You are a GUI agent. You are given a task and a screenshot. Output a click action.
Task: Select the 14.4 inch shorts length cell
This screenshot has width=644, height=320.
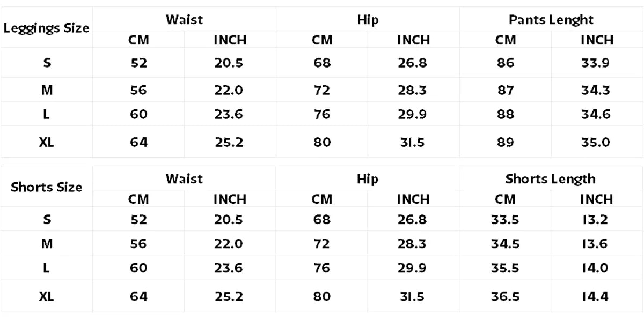[x=595, y=296]
